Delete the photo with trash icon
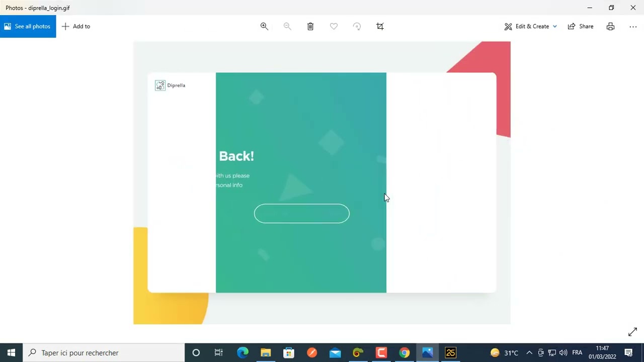 click(310, 26)
